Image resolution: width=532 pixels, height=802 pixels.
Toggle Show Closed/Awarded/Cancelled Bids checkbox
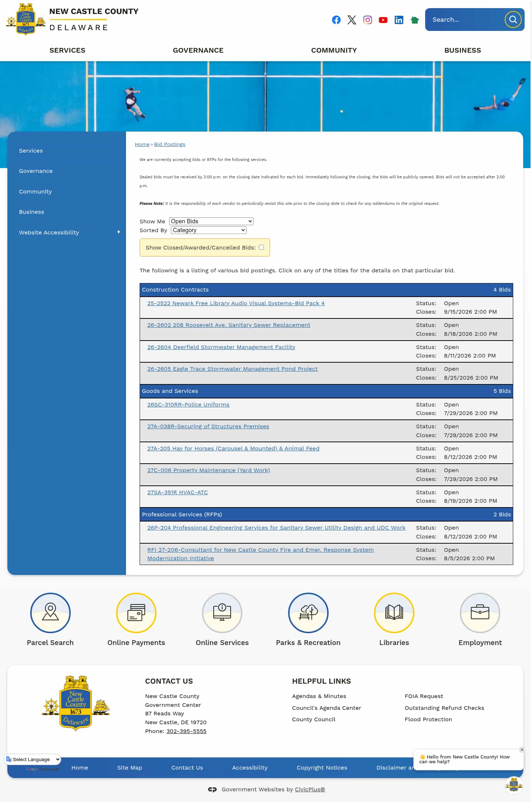pos(261,247)
